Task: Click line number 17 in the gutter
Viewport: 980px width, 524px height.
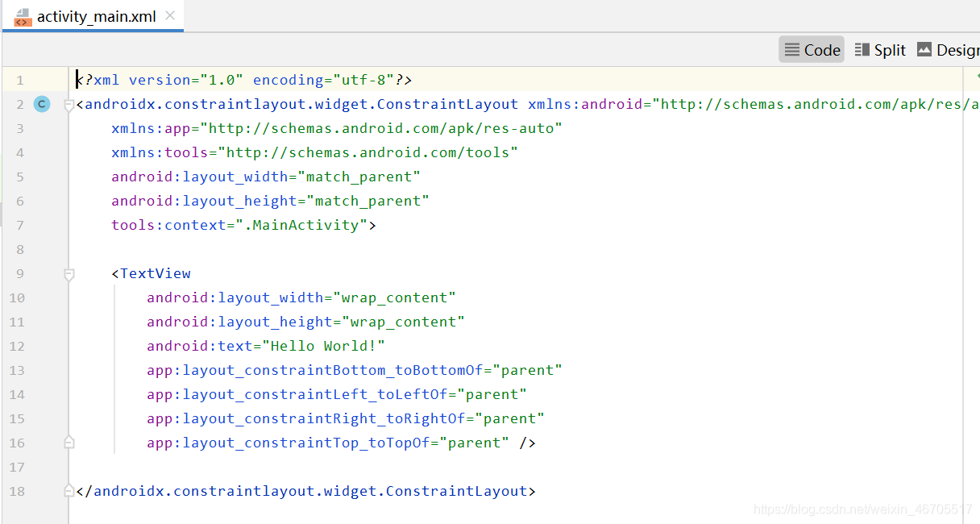Action: click(x=17, y=467)
